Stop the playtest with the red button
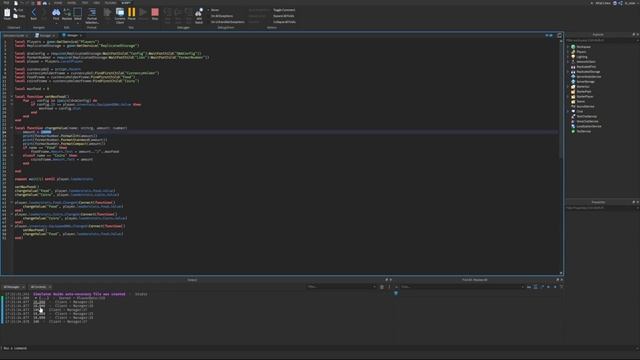 point(155,14)
